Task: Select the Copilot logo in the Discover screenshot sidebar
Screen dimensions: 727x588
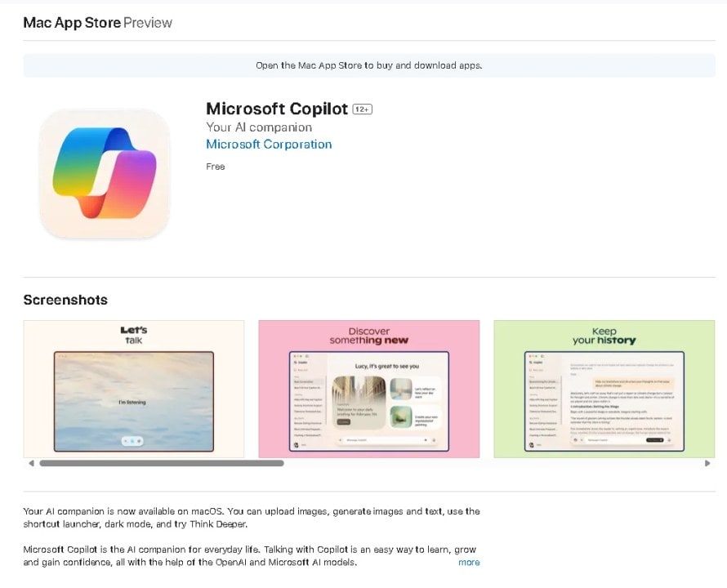Action: [x=295, y=363]
